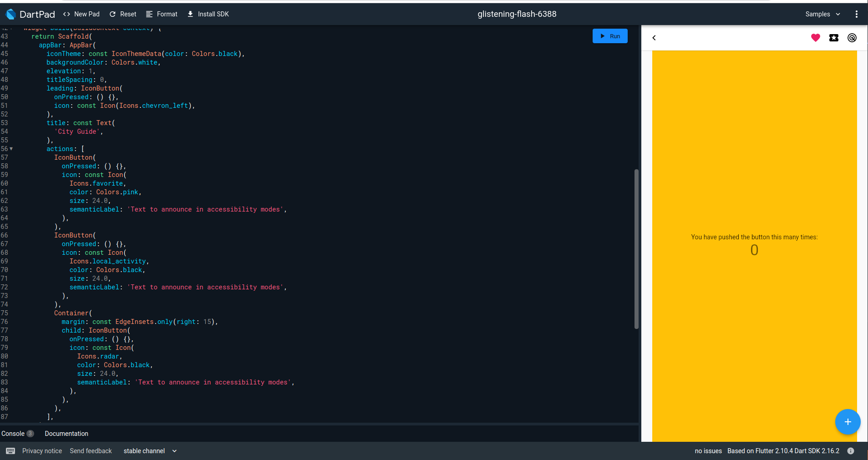Click Icons.favorite in the code editor

coord(96,183)
